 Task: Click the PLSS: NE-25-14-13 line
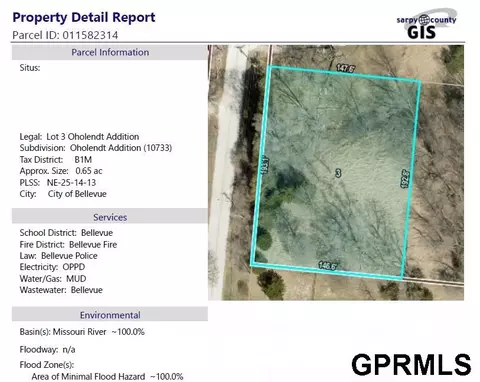[x=58, y=183]
